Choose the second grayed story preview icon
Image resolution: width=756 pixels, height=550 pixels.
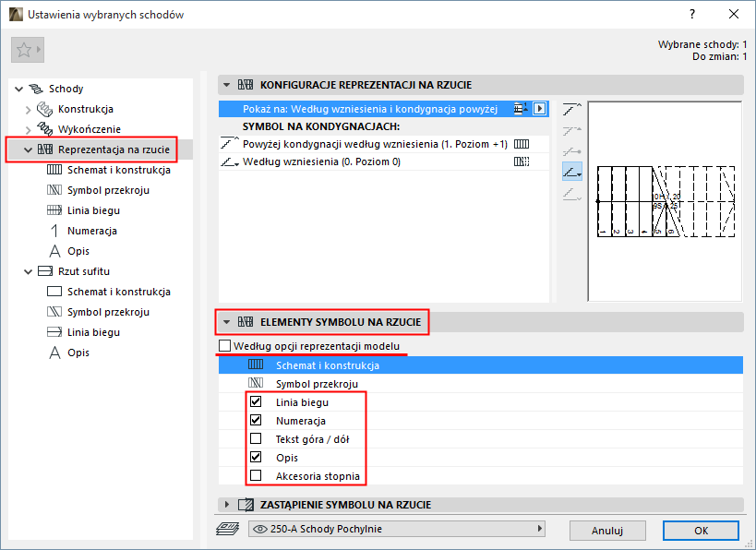tap(571, 131)
